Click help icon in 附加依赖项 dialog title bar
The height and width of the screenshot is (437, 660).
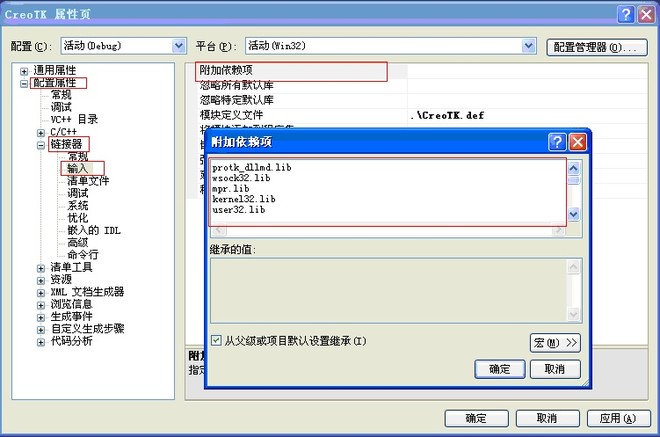click(557, 142)
